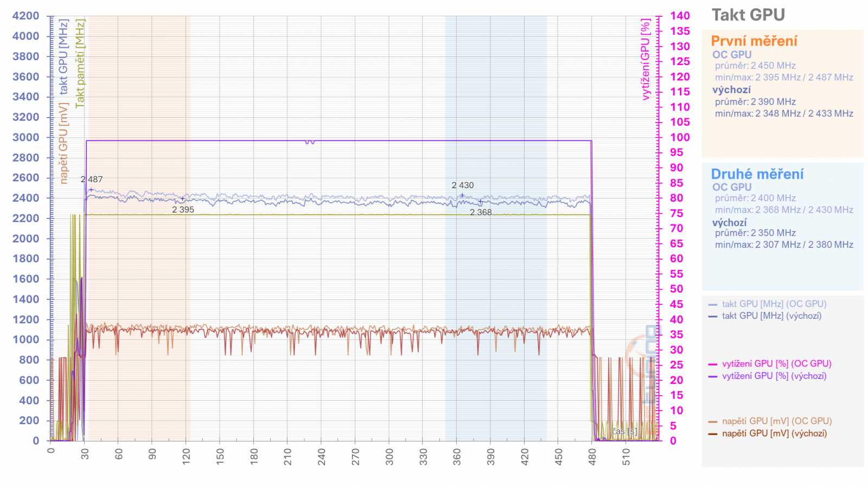Select the 'První měření' heading
868x487 pixels.
coord(754,41)
